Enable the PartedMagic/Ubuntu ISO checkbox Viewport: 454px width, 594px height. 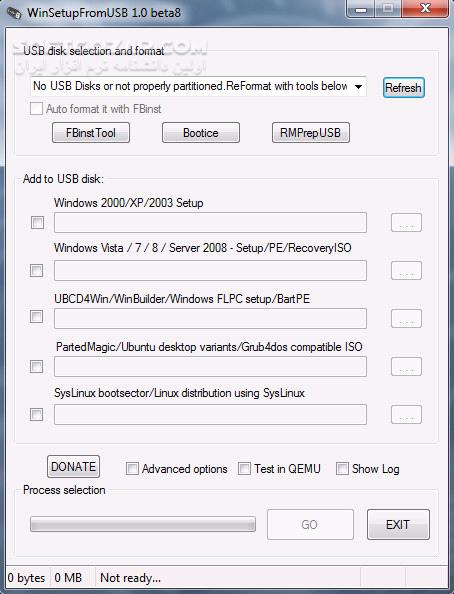[36, 366]
